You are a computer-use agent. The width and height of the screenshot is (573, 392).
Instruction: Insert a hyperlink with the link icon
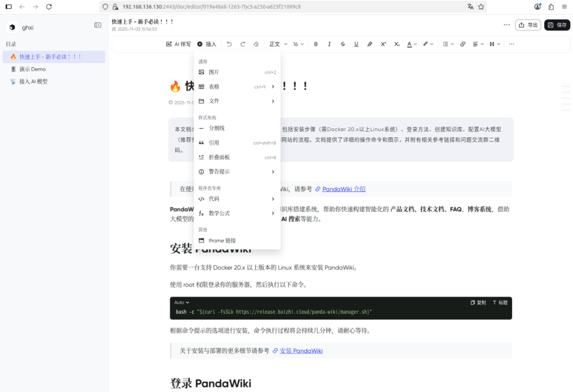[463, 44]
